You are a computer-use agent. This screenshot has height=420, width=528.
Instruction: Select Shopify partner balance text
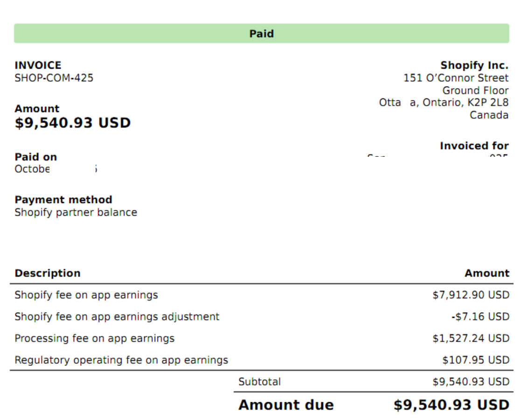pyautogui.click(x=76, y=212)
